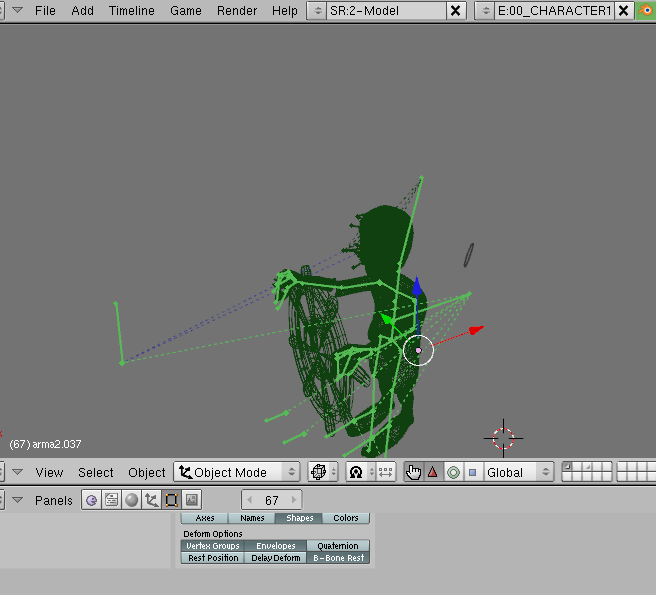Click the SR:2-Model screen name field
This screenshot has width=656, height=595.
point(386,10)
